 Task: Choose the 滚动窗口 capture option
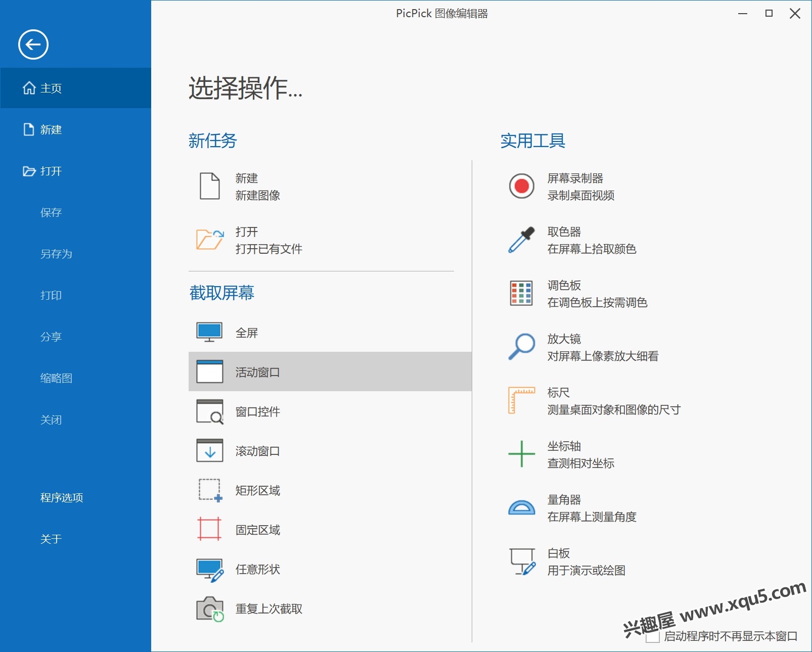(x=330, y=451)
